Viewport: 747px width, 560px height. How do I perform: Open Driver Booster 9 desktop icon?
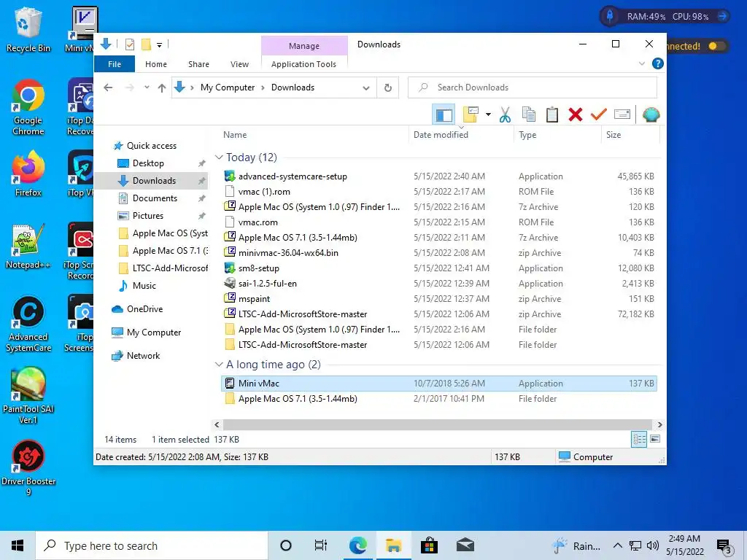coord(28,469)
